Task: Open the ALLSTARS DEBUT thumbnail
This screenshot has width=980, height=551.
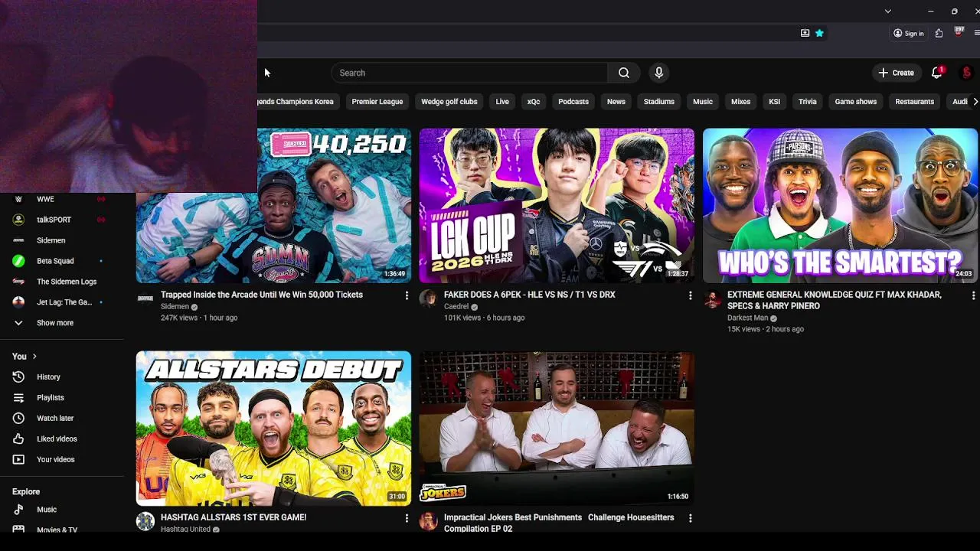Action: coord(273,429)
